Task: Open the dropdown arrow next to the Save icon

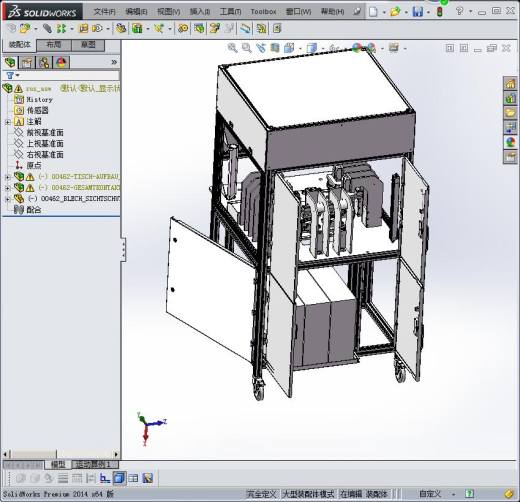Action: [x=428, y=12]
